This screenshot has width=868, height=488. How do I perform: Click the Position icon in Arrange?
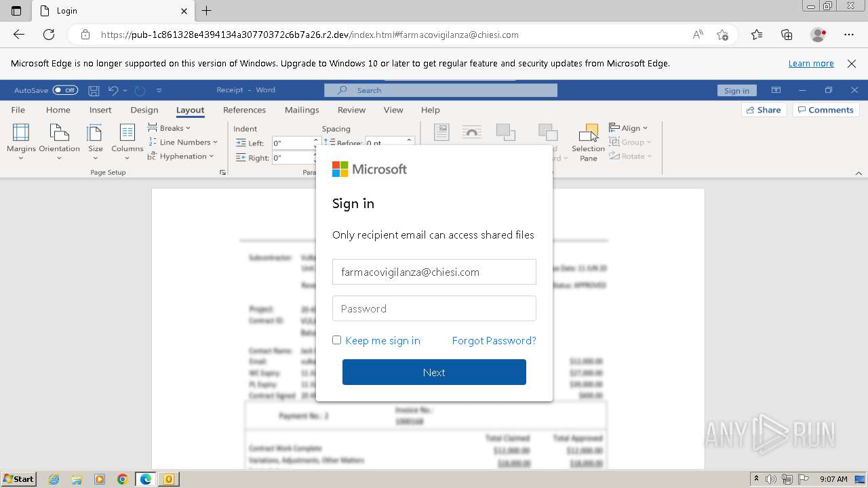click(441, 133)
